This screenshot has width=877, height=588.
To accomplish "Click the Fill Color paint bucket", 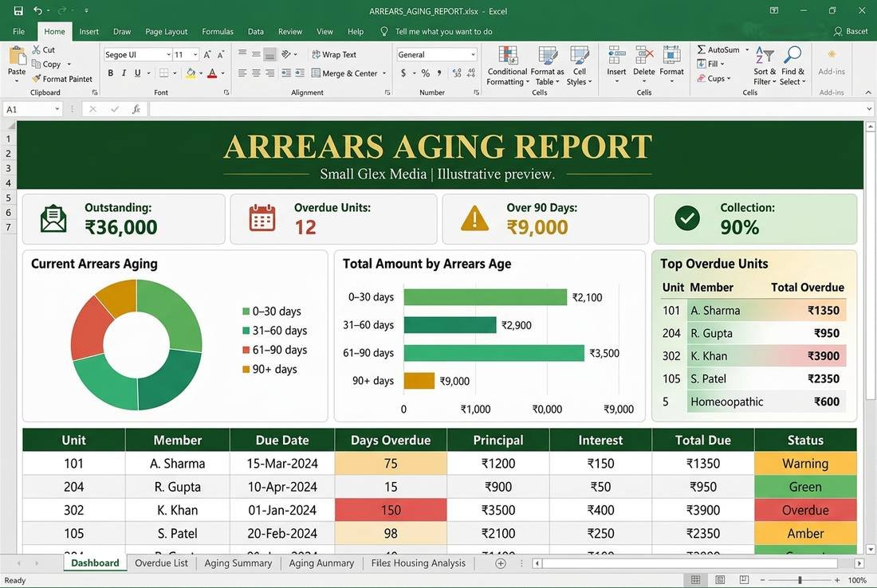I will click(x=191, y=73).
